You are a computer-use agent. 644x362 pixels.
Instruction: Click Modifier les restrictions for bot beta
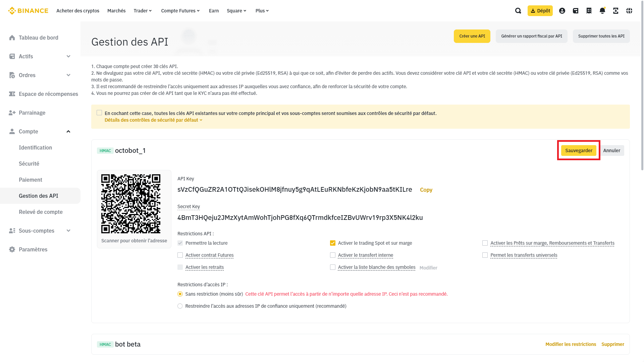(571, 344)
